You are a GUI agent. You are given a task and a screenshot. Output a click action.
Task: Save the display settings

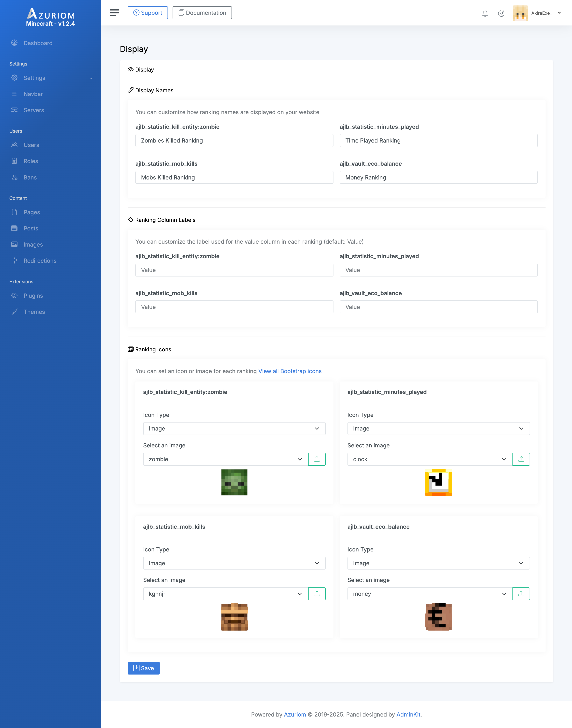143,668
